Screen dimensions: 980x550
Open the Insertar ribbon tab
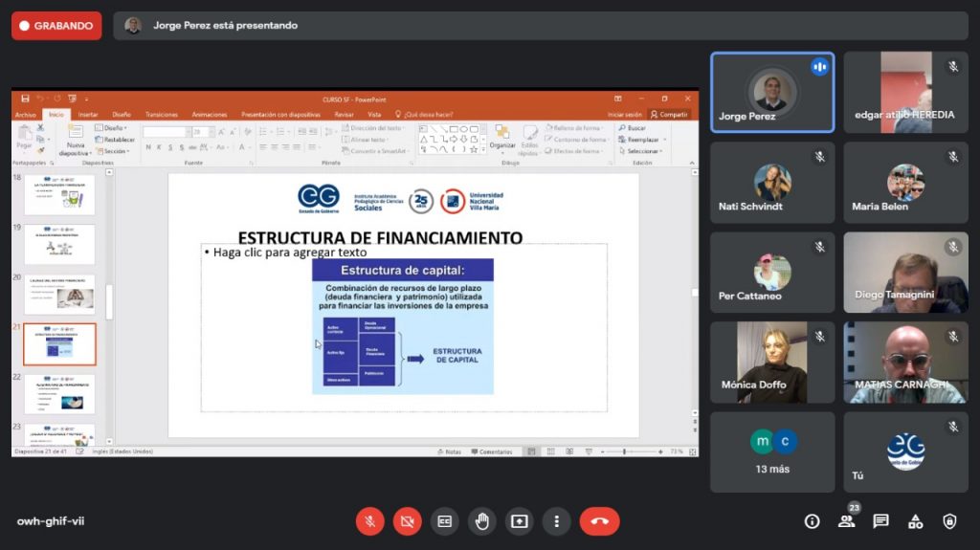88,115
